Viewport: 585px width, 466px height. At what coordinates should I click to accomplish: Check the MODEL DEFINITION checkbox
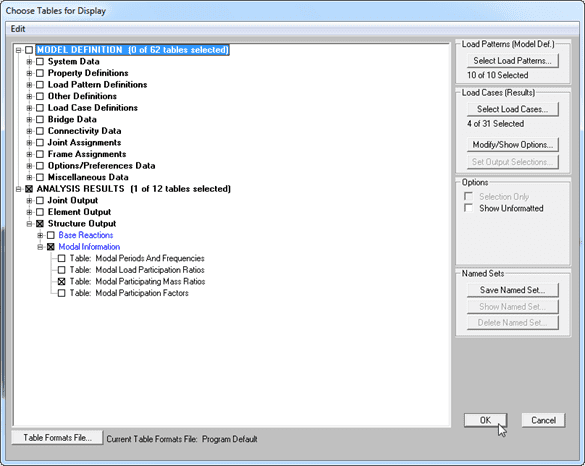coord(29,50)
